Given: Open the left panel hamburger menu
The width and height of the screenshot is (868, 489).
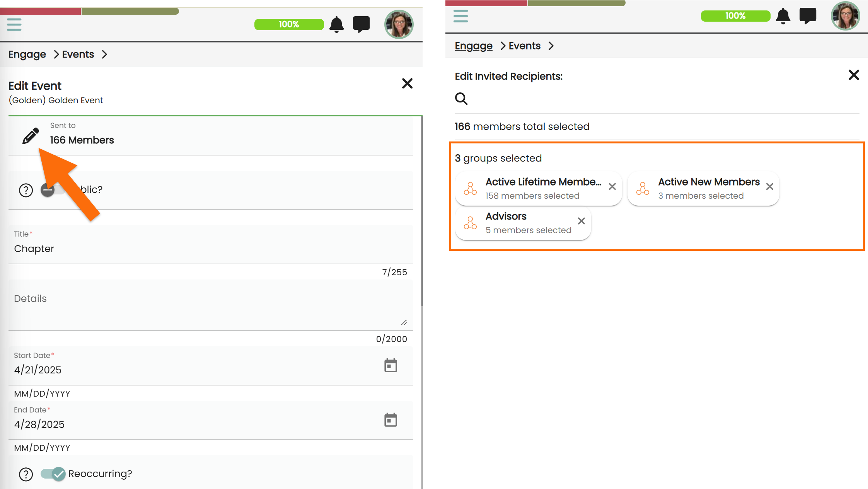Looking at the screenshot, I should (14, 24).
